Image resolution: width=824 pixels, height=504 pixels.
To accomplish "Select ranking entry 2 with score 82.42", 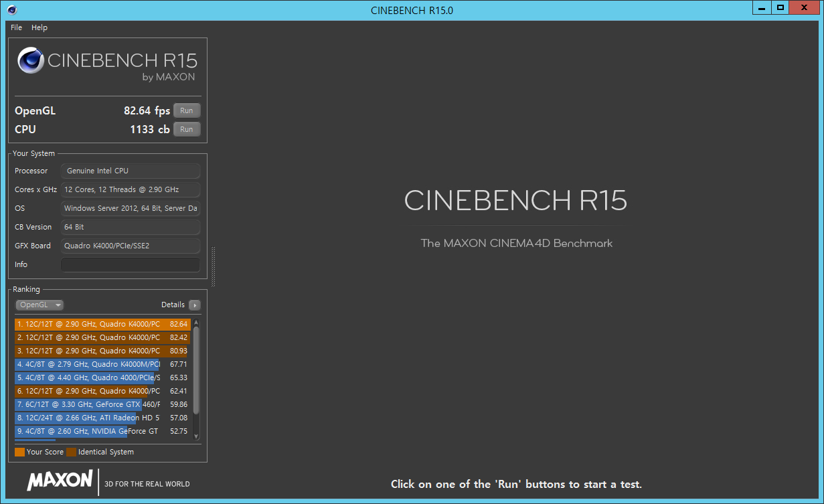I will [102, 337].
